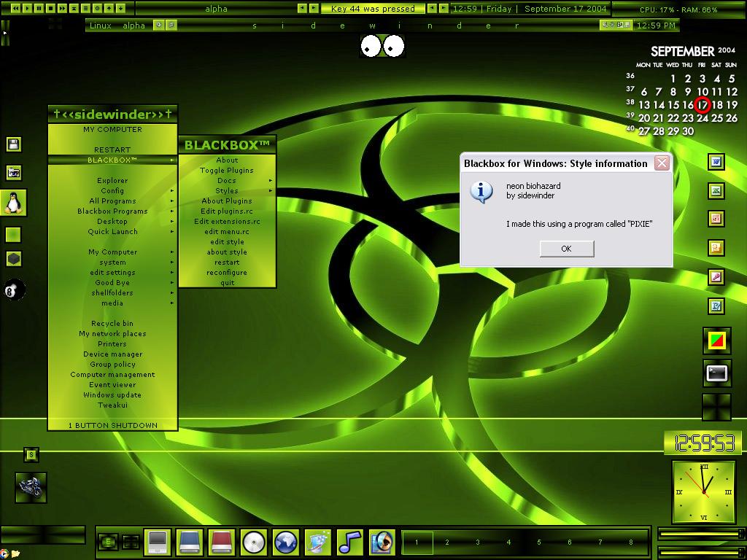Expand the shellfolders submenu

coord(112,293)
